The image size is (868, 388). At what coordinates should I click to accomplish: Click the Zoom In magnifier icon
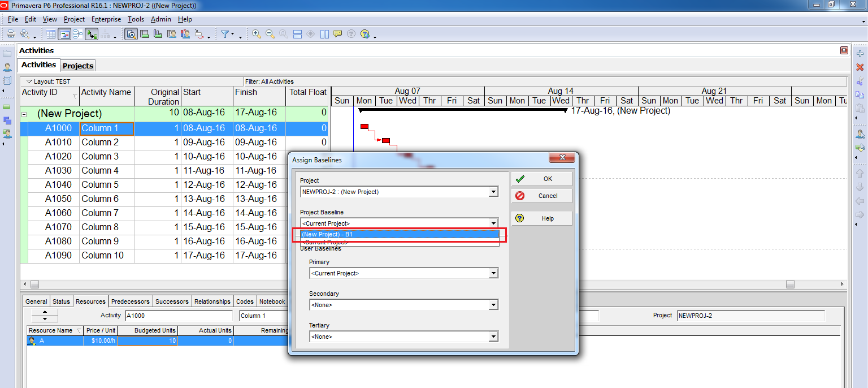point(257,34)
